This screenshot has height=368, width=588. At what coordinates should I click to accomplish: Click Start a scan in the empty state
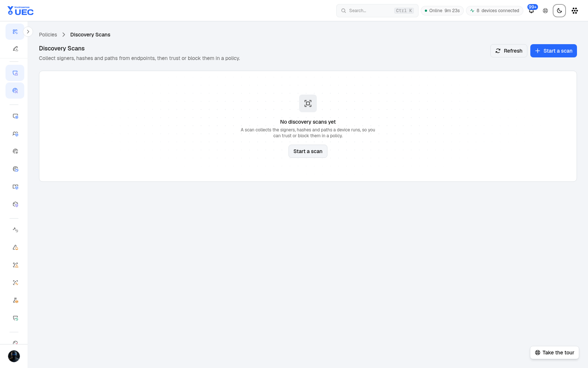(x=308, y=151)
